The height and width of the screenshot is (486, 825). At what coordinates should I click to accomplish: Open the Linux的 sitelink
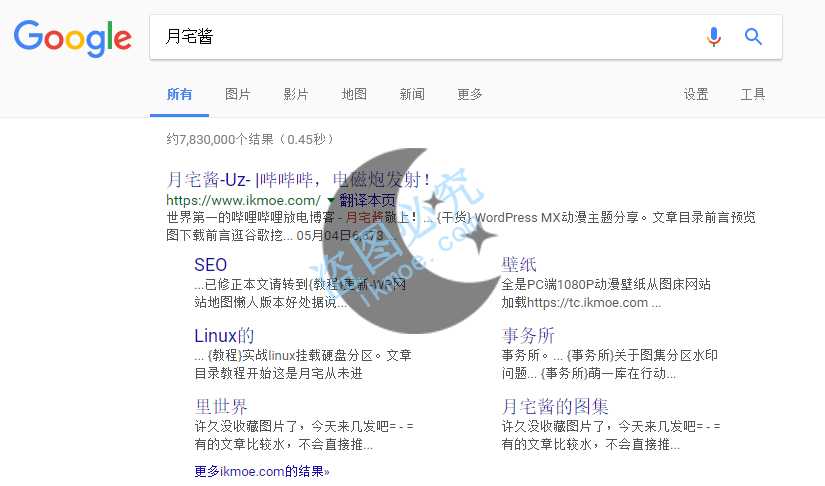[224, 336]
